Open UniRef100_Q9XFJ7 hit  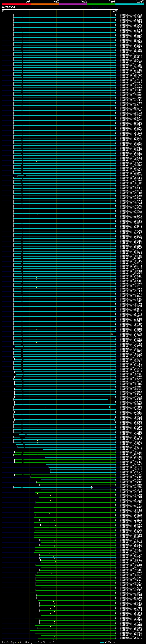point(131,450)
